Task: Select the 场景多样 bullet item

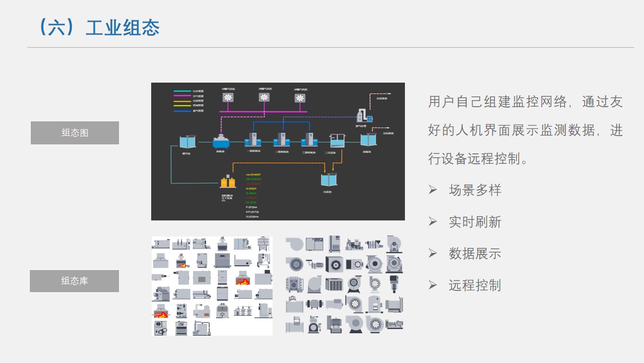Action: coord(475,190)
